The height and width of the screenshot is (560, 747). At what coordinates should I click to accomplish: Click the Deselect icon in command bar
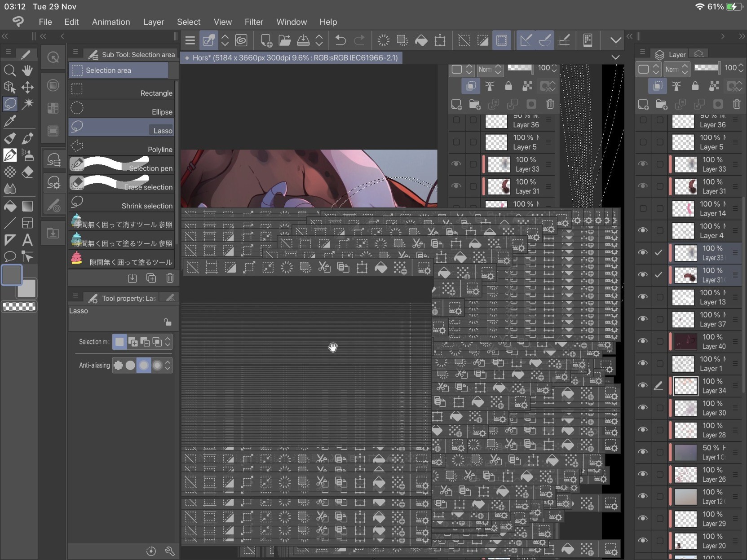point(464,40)
